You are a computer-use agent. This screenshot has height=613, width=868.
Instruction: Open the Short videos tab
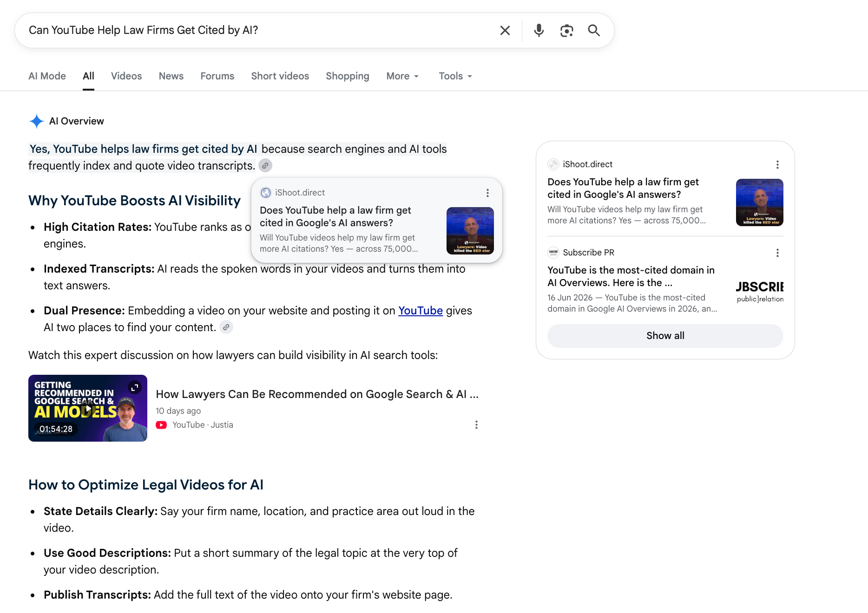(280, 76)
